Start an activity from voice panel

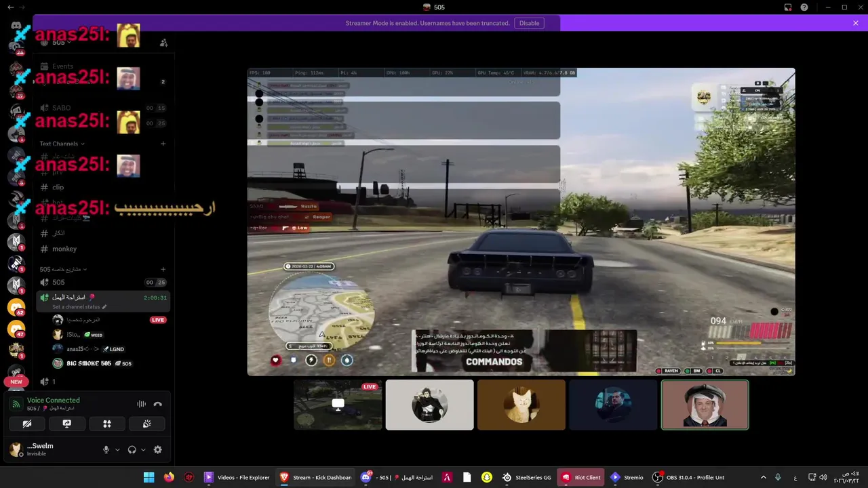107,424
